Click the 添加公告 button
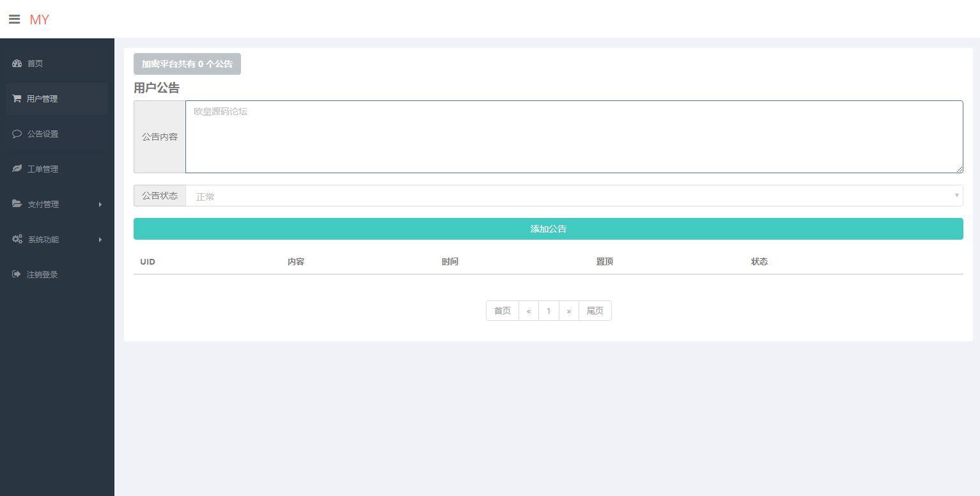This screenshot has height=496, width=980. click(x=548, y=228)
